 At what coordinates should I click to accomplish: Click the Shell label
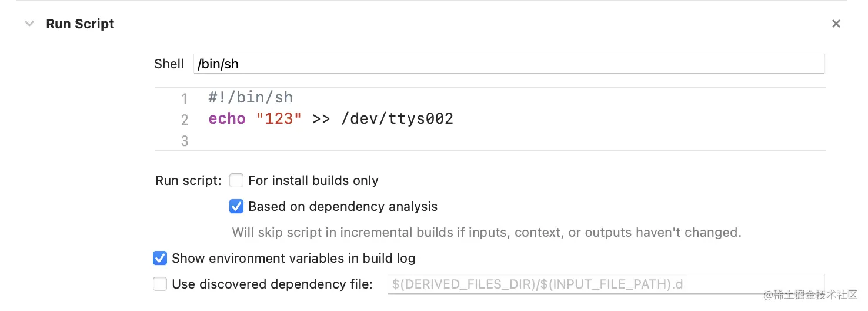pyautogui.click(x=169, y=64)
